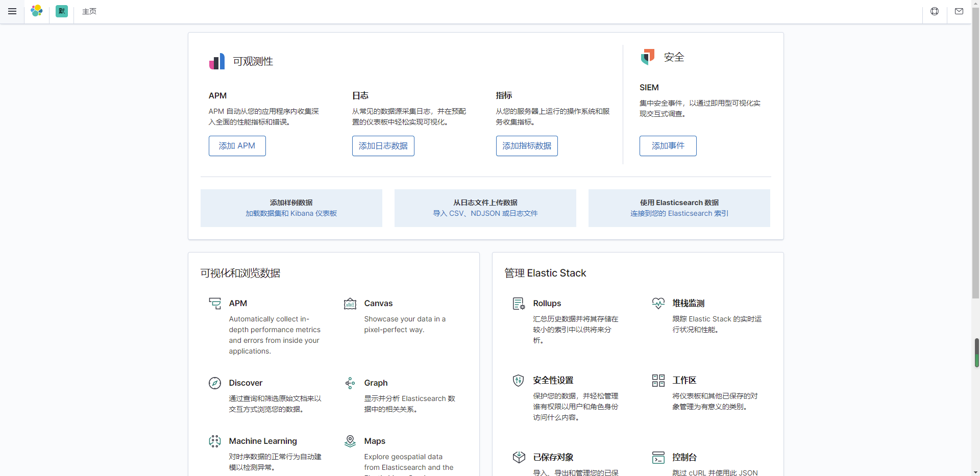
Task: Open APM title under 可视化和浏览数据
Action: pyautogui.click(x=238, y=304)
